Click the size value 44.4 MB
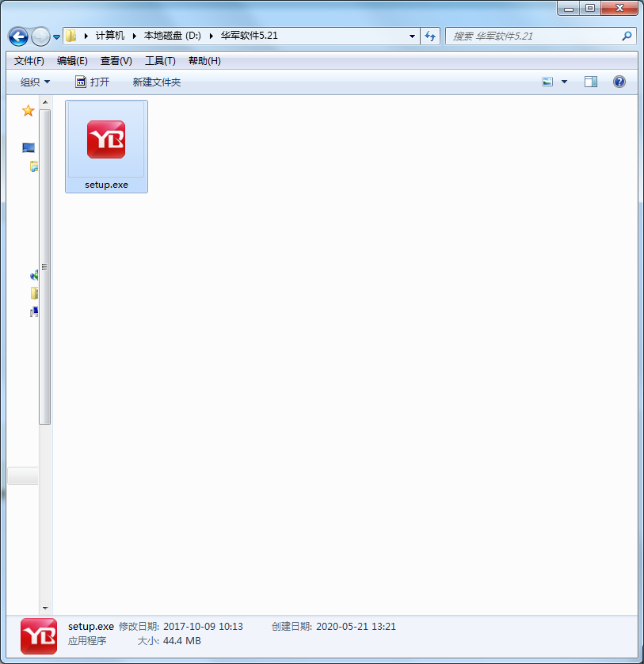Viewport: 644px width, 664px height. click(x=182, y=641)
